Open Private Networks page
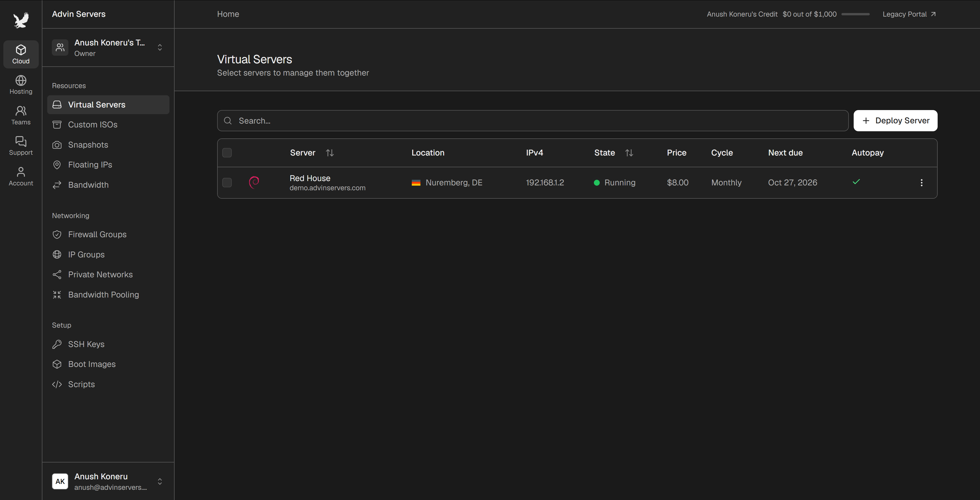 pyautogui.click(x=108, y=275)
